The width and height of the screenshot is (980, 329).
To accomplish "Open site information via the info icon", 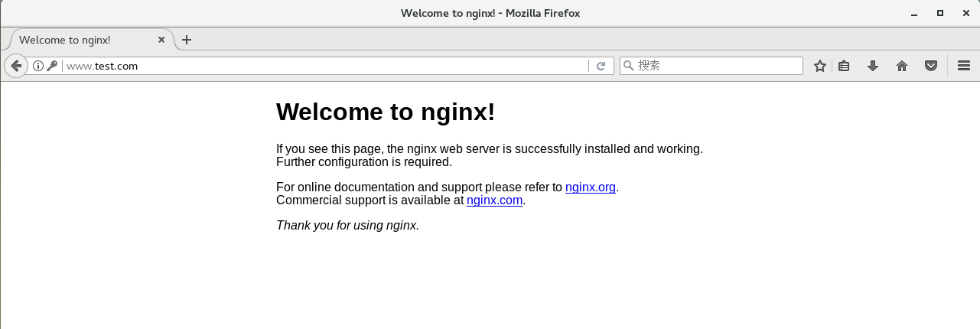I will pos(38,66).
